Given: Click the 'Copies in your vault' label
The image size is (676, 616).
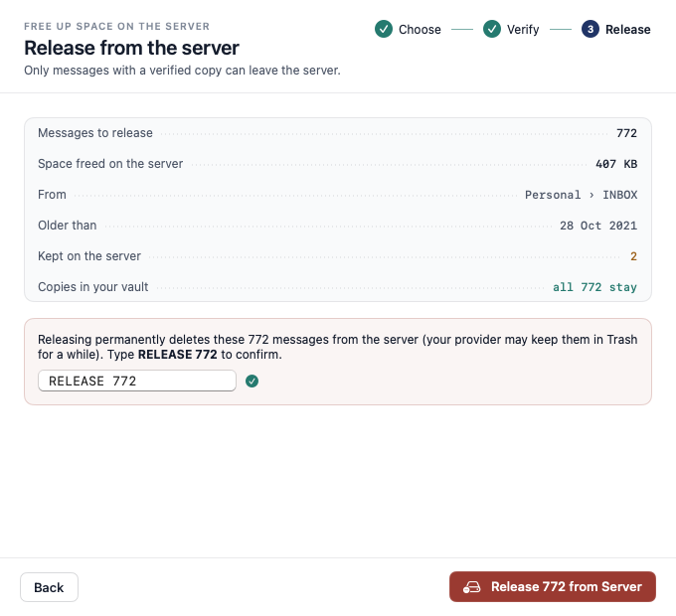Looking at the screenshot, I should (93, 287).
